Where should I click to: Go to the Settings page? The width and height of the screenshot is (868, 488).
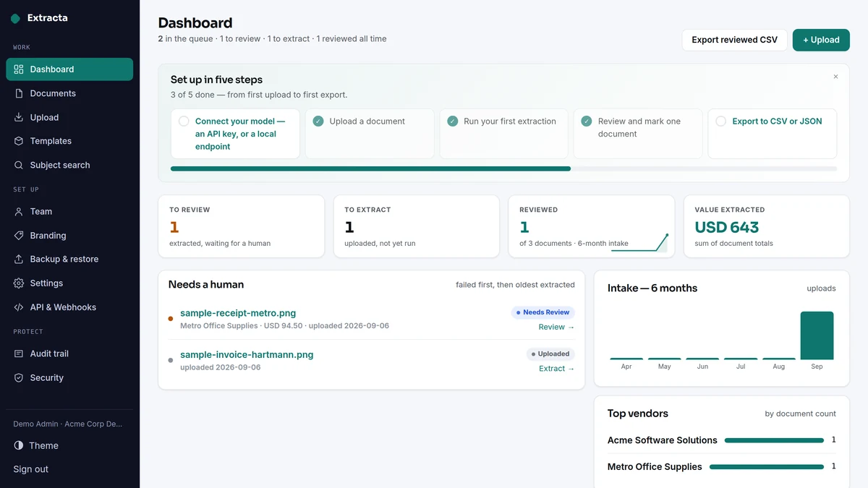(69, 283)
